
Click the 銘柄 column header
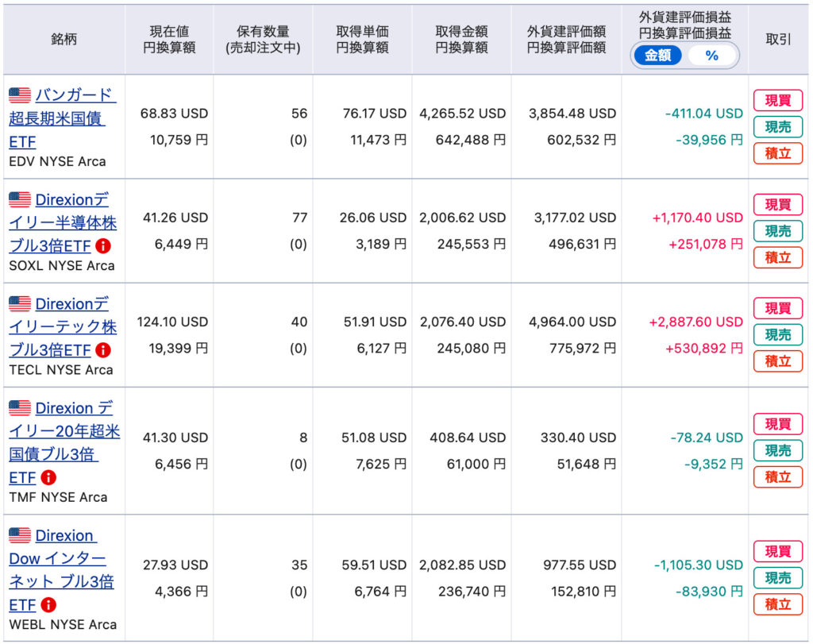tap(64, 39)
